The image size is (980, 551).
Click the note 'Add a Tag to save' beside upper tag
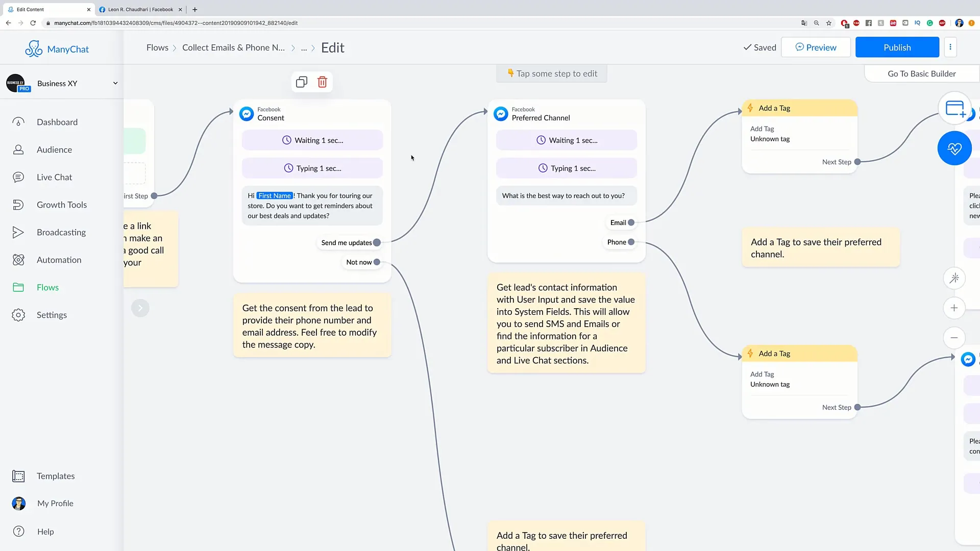[821, 248]
